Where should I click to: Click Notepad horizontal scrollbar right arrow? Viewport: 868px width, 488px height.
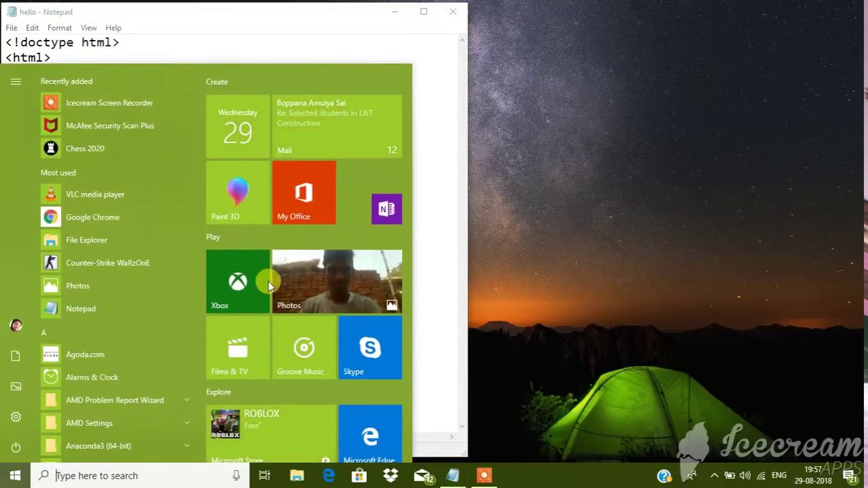(452, 437)
